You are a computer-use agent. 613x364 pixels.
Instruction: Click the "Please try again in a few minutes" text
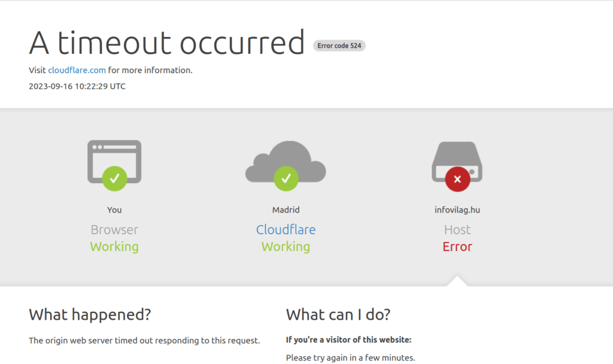click(x=350, y=358)
